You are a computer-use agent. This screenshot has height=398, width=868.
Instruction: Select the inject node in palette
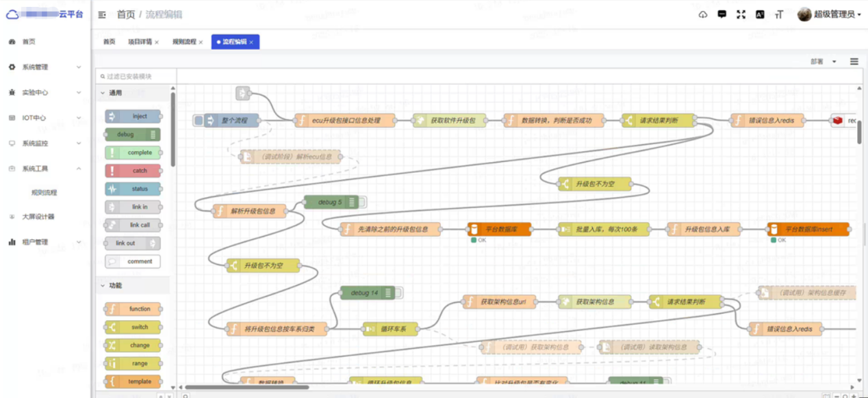[x=133, y=116]
